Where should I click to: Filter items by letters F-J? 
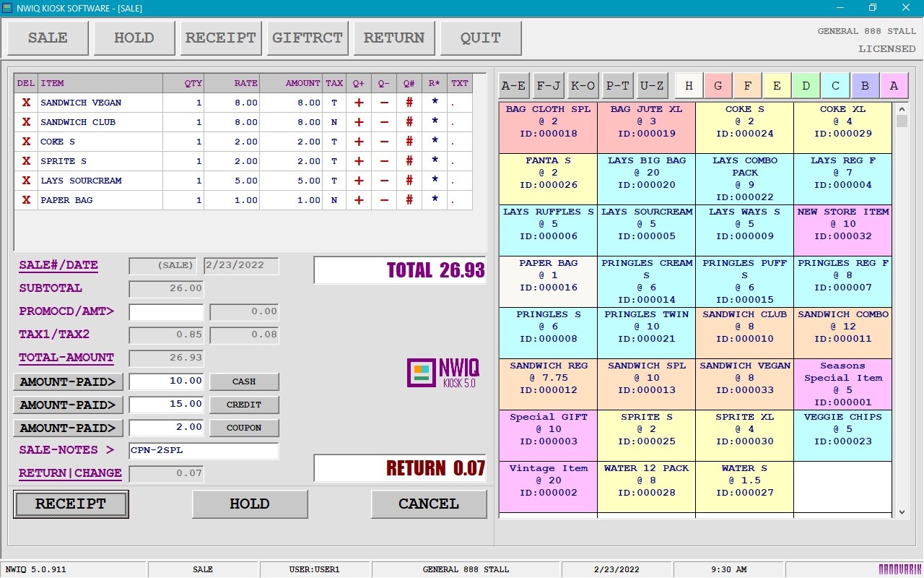pos(549,86)
